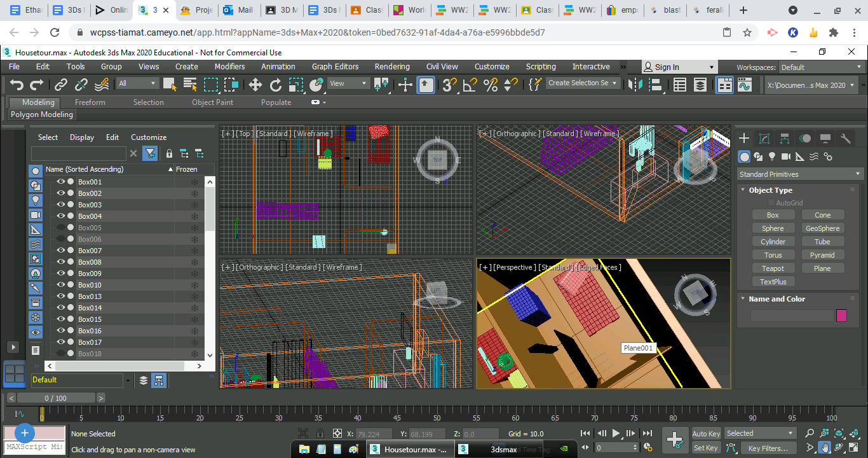Screen dimensions: 868x458
Task: Pick the Select and Scale tool
Action: pos(296,85)
